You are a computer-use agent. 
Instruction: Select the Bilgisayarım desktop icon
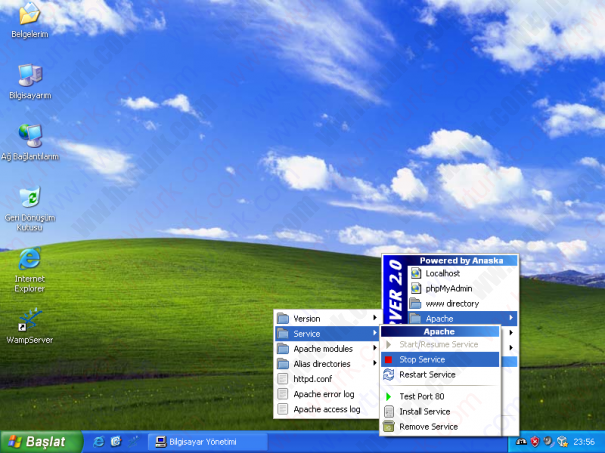click(30, 82)
